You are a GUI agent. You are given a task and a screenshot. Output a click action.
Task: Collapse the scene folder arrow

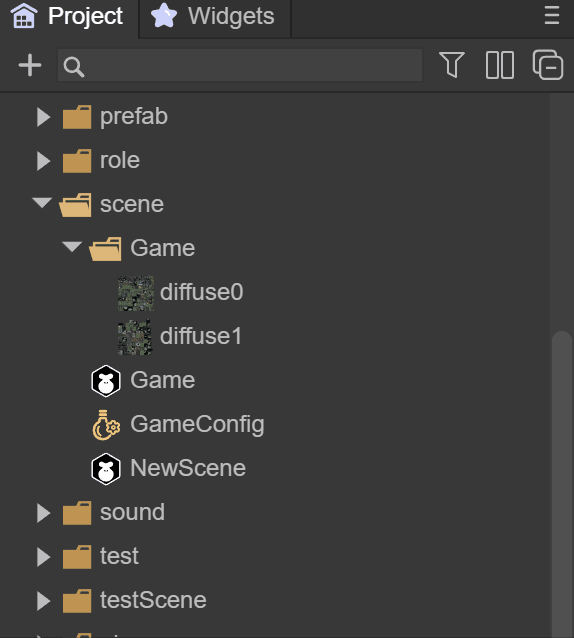coord(42,202)
